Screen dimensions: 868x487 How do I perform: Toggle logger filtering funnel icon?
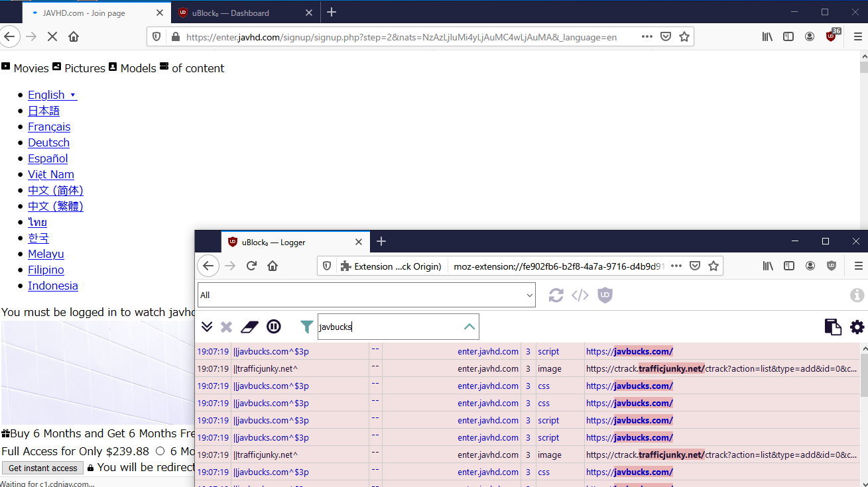tap(306, 327)
